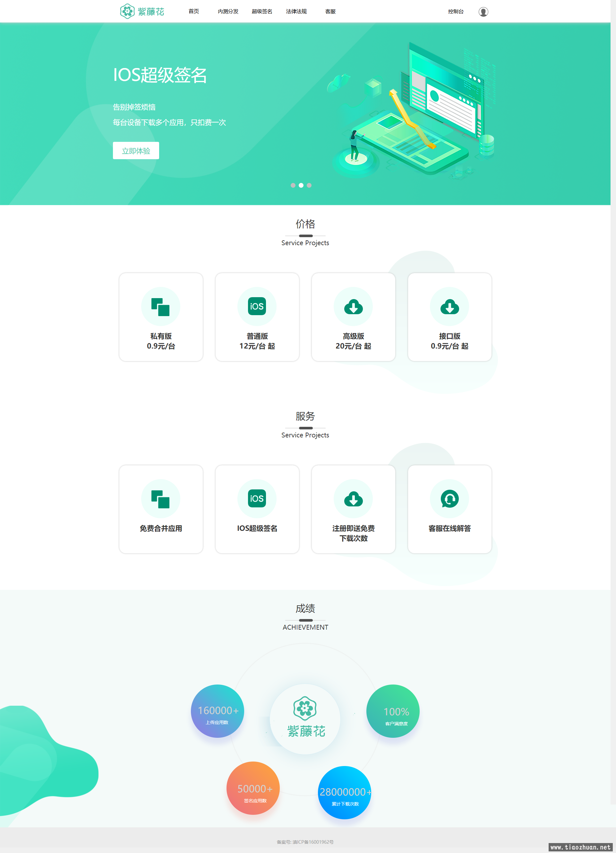Click the 高级版 download icon
The height and width of the screenshot is (853, 616).
[x=355, y=306]
